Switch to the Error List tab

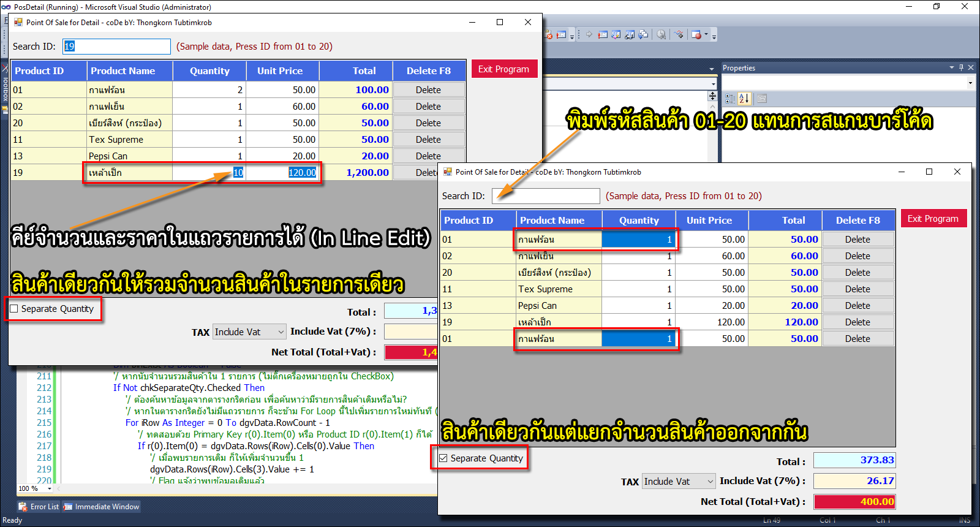click(x=39, y=507)
